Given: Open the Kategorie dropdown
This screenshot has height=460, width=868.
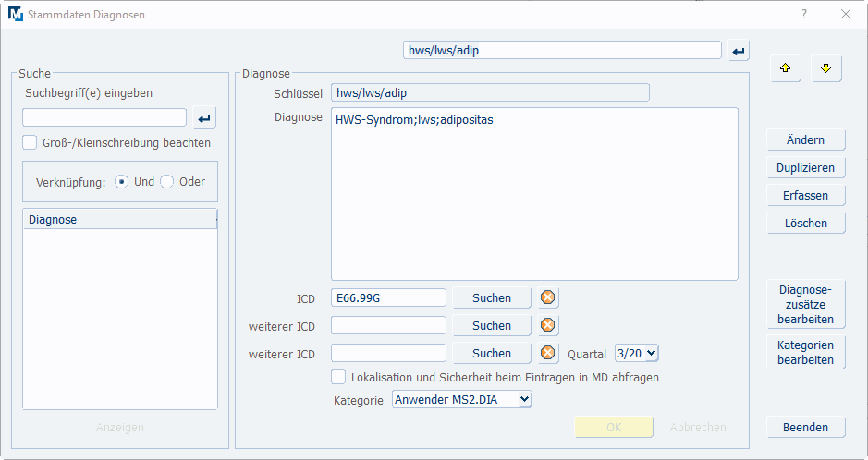Looking at the screenshot, I should pos(462,399).
